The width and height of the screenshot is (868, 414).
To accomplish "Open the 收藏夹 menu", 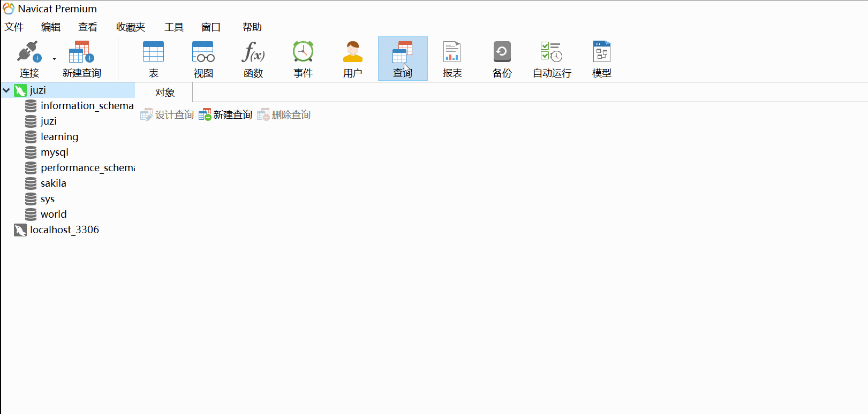I will tap(131, 27).
